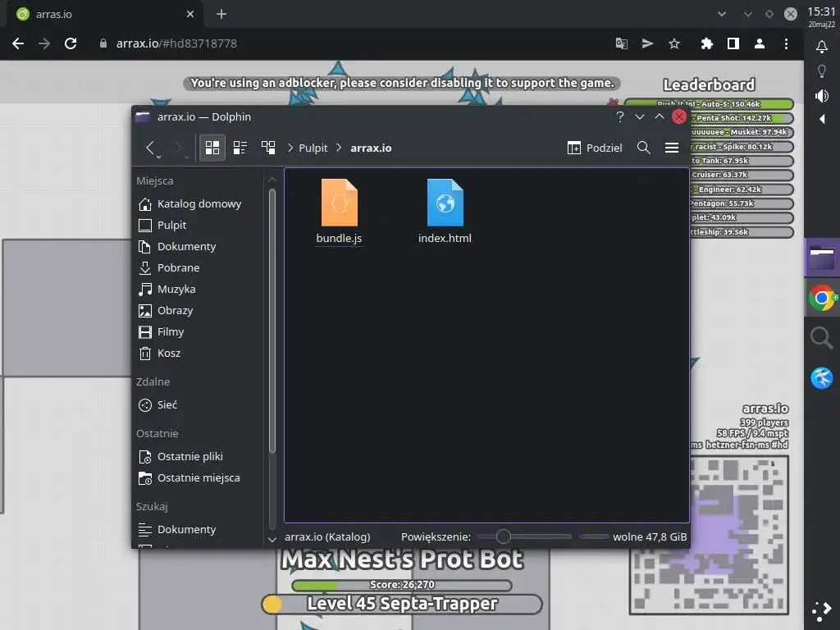Viewport: 840px width, 630px height.
Task: Switch Dolphin to icons view mode
Action: pos(212,148)
